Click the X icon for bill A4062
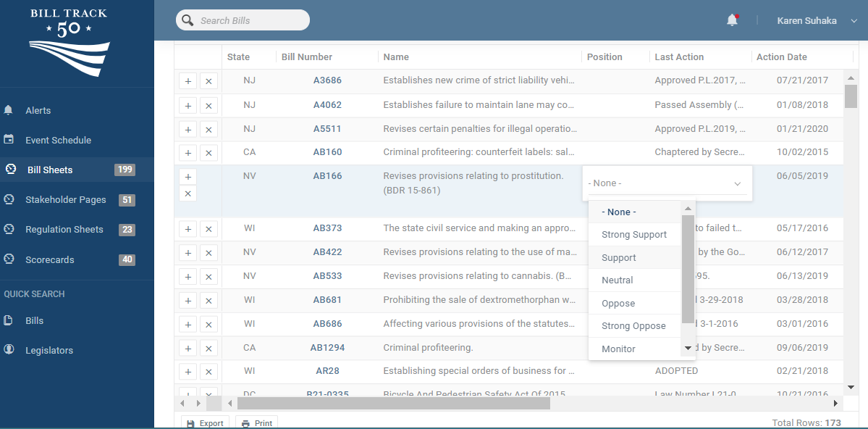 [x=208, y=106]
